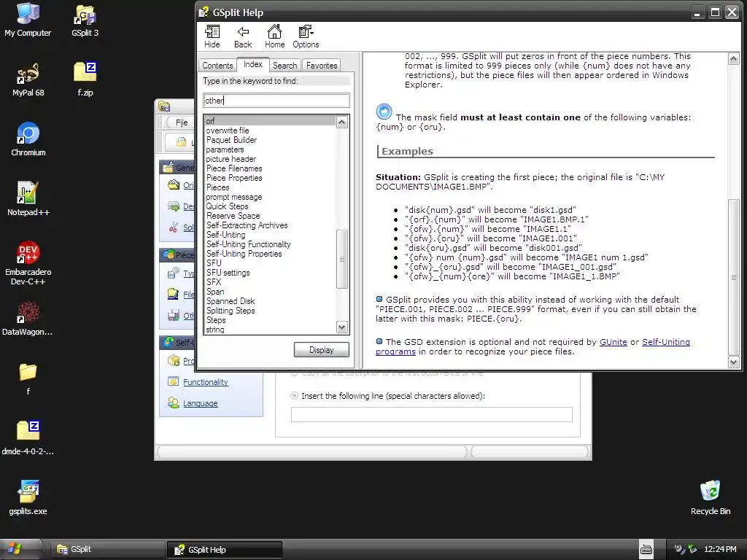Open the f.zip archive on desktop
The height and width of the screenshot is (560, 747).
click(85, 80)
